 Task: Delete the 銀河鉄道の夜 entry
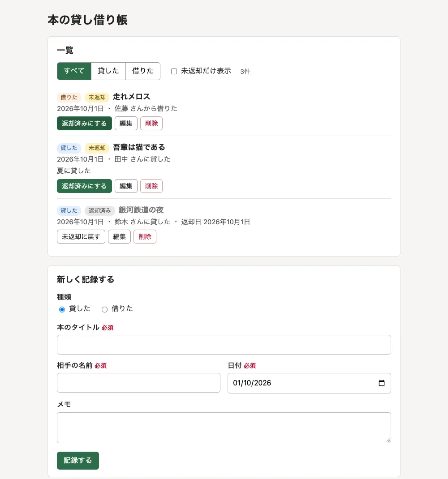pos(145,236)
